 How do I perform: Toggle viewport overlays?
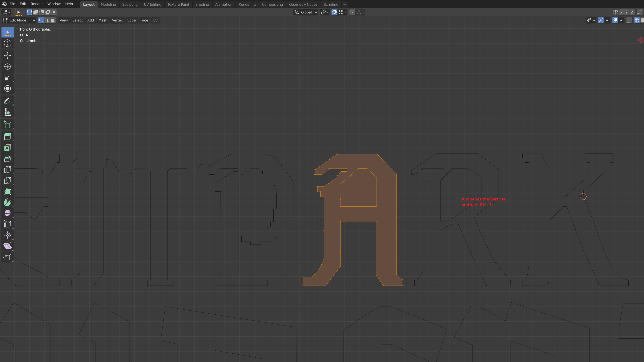(x=615, y=20)
